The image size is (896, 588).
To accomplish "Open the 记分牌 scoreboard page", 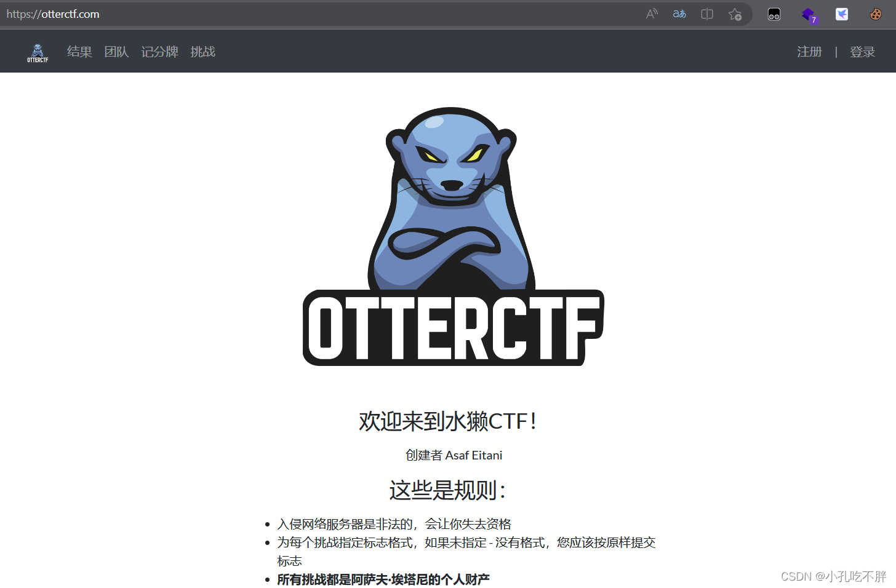I will pos(159,52).
